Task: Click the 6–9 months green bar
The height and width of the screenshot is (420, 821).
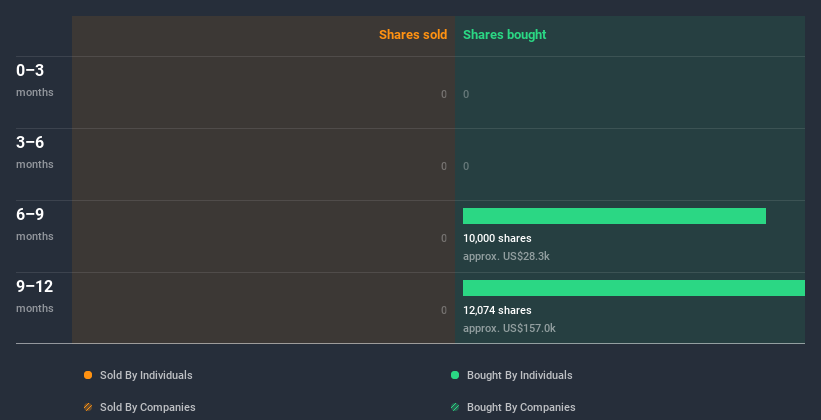Action: coord(614,216)
